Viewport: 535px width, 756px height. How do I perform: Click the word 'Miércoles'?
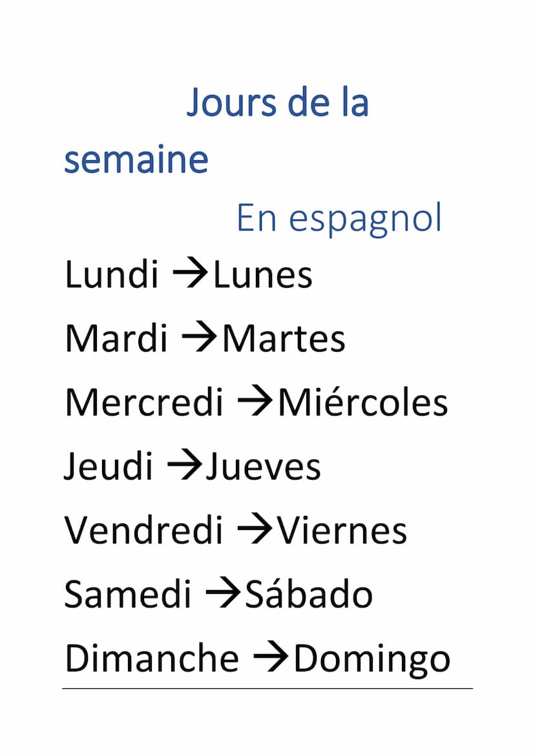363,402
